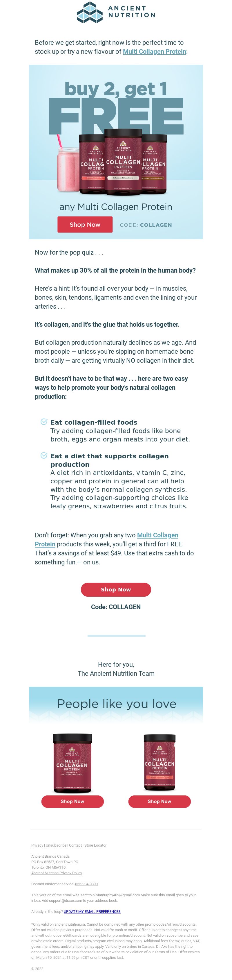232x980 pixels.
Task: Open the Privacy footer link
Action: (37, 845)
